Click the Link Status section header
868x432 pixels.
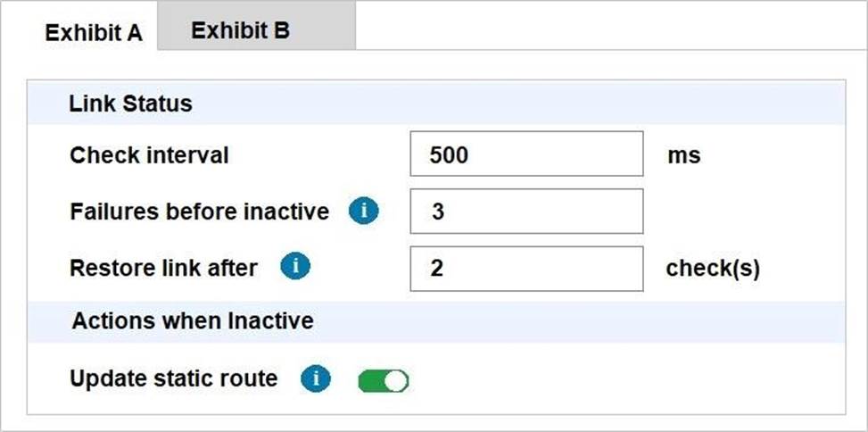coord(130,104)
